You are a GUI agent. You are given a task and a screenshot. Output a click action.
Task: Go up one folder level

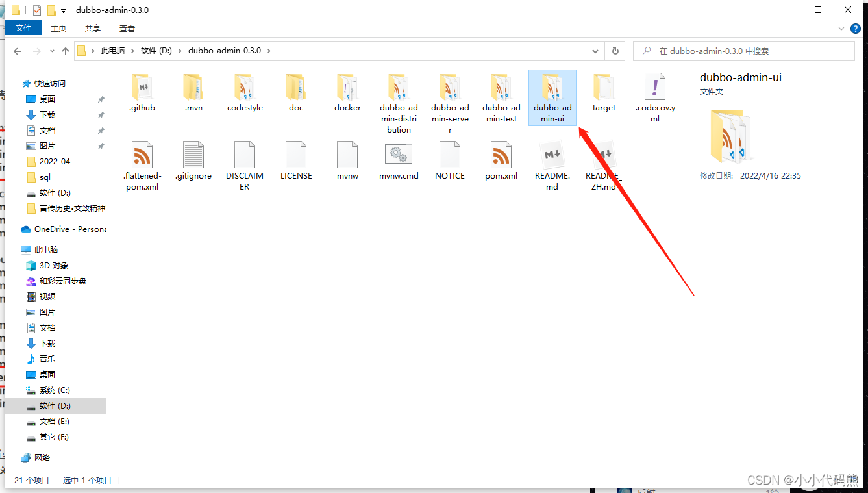[66, 51]
